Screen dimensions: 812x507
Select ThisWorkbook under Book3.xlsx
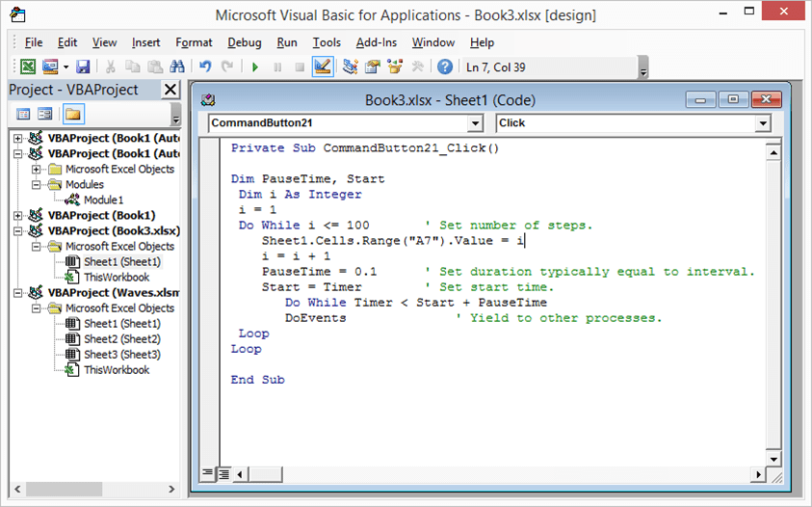click(117, 278)
